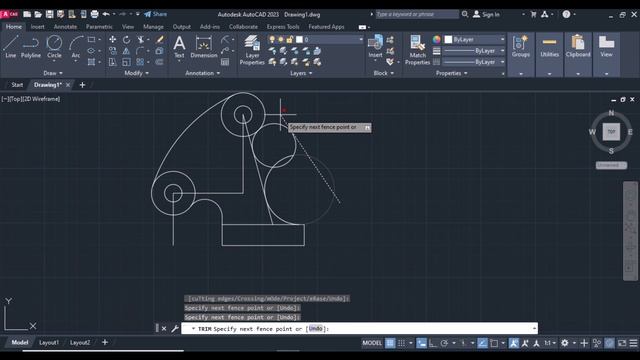Click the Erase tool icon
640x360 pixels.
pyautogui.click(x=160, y=40)
